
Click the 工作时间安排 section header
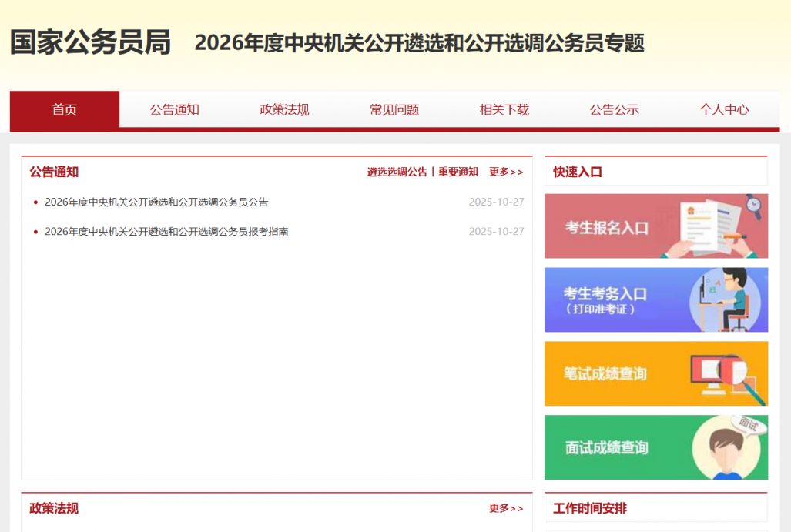coord(590,508)
